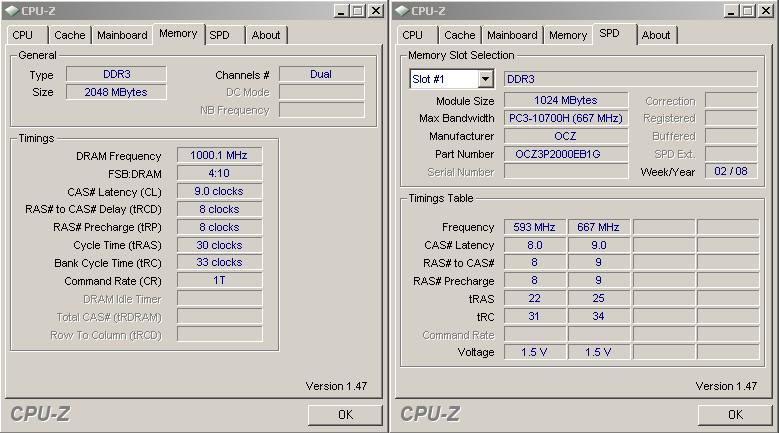Click OK button in left CPU-Z window
Viewport: 779px width, 433px height.
(x=345, y=415)
